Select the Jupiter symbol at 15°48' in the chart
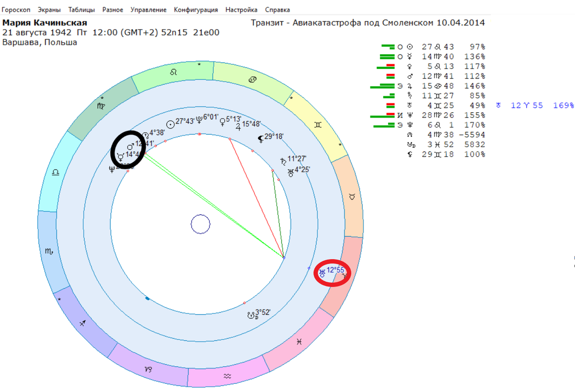575x392 pixels. tap(238, 126)
